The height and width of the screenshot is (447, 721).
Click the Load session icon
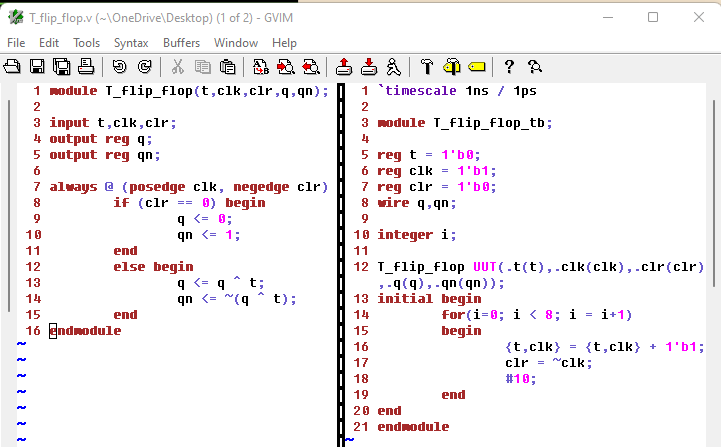click(x=344, y=67)
